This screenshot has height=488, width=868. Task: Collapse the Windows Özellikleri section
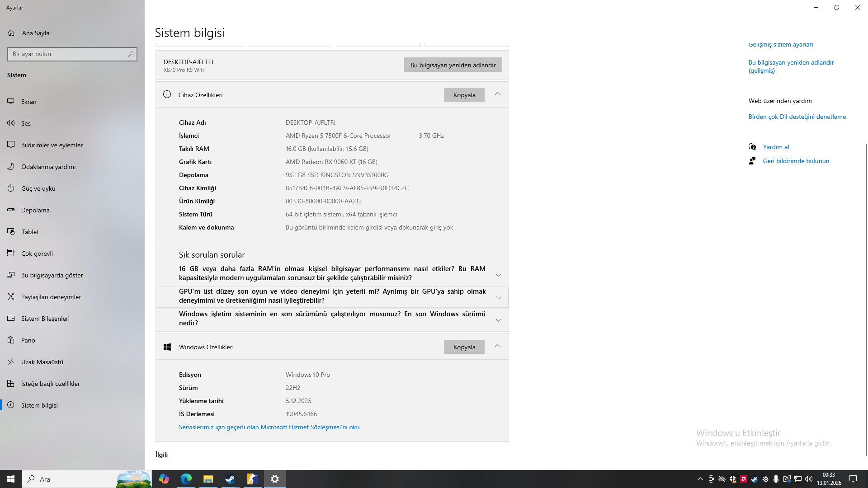[498, 346]
